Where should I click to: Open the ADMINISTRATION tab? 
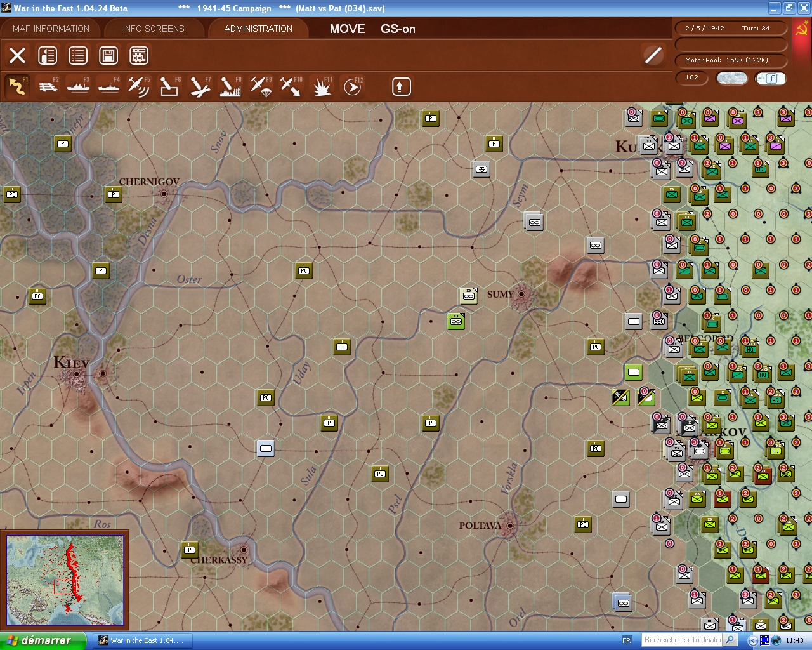258,29
